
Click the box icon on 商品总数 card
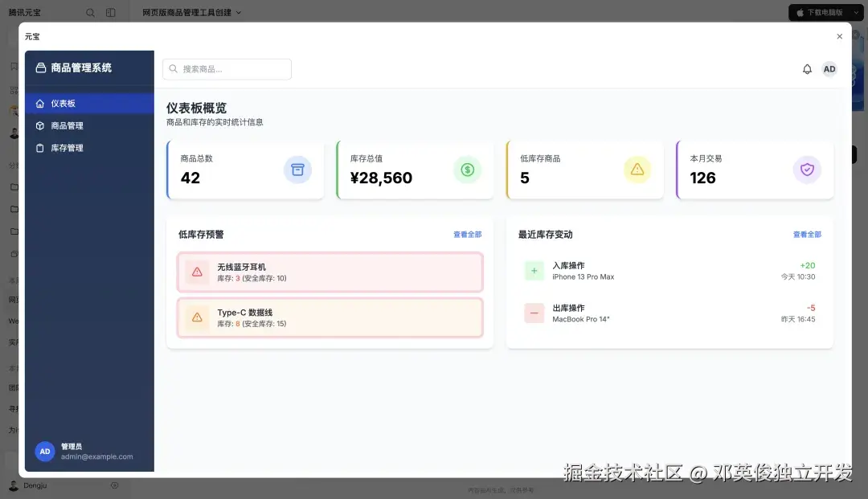point(297,170)
